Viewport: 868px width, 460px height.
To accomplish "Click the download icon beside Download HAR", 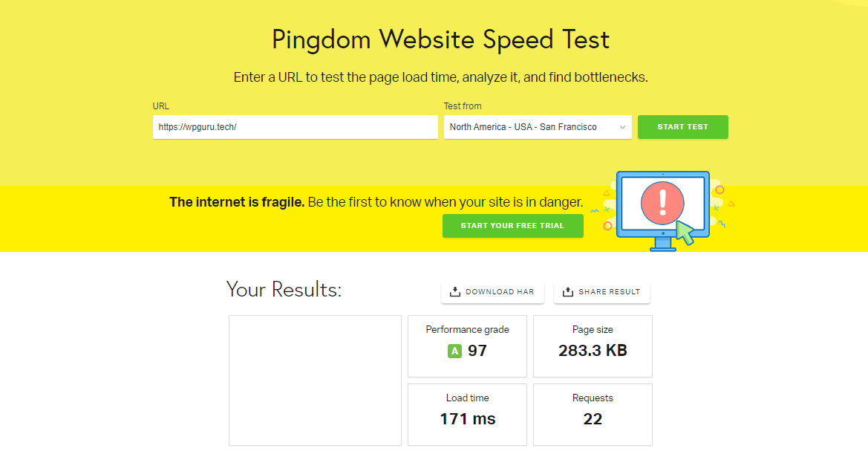I will [x=455, y=292].
